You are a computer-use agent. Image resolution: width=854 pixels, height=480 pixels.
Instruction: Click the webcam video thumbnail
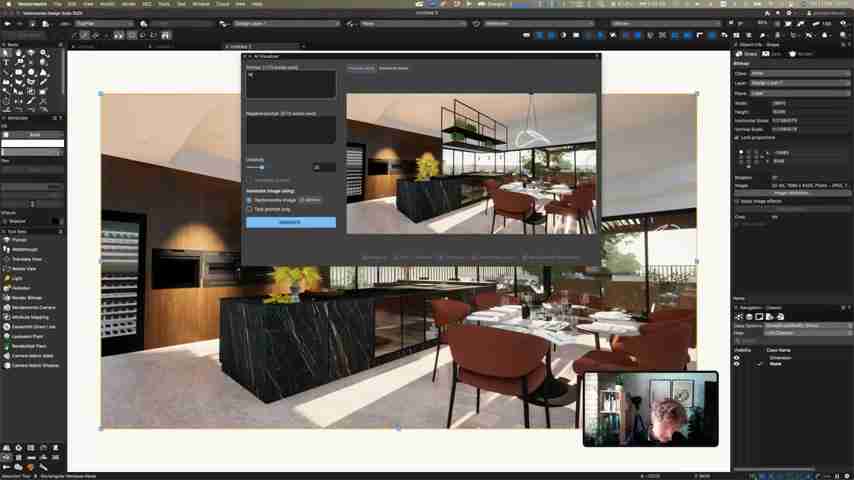coord(650,409)
